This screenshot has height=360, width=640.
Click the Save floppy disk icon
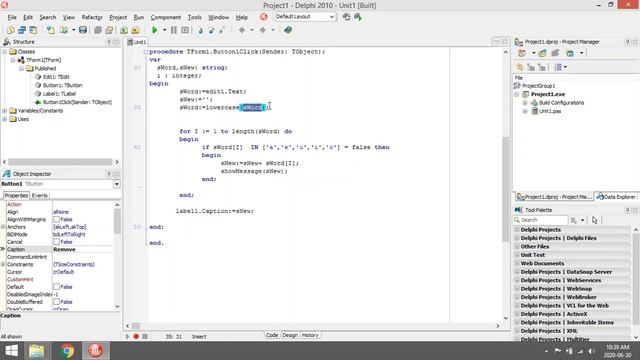click(83, 30)
